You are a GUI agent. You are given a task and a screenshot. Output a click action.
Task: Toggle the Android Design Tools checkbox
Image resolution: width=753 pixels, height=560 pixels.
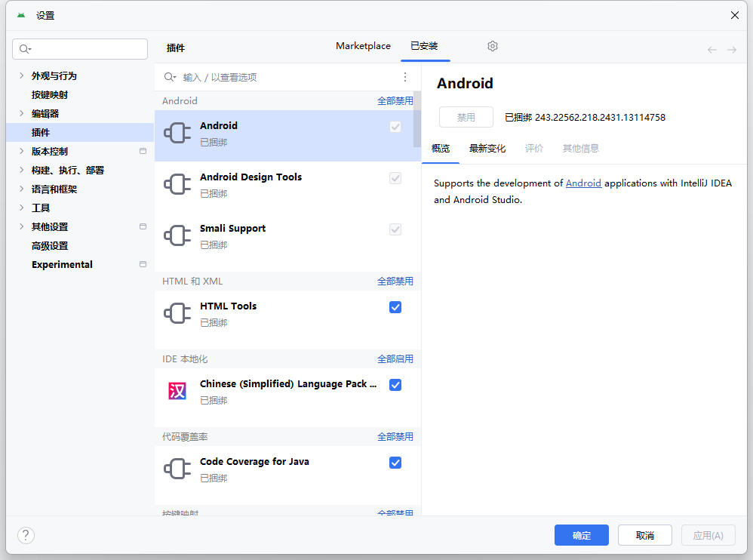point(395,178)
